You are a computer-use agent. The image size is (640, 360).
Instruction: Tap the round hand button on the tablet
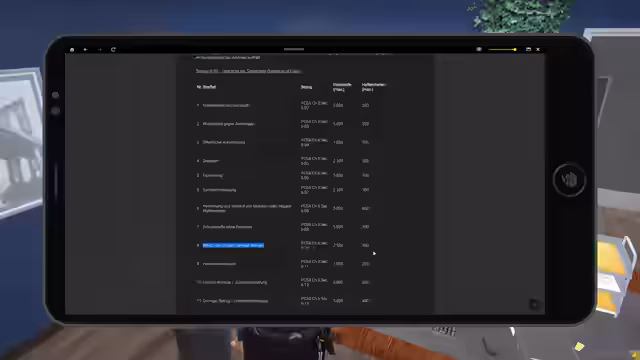(x=569, y=180)
